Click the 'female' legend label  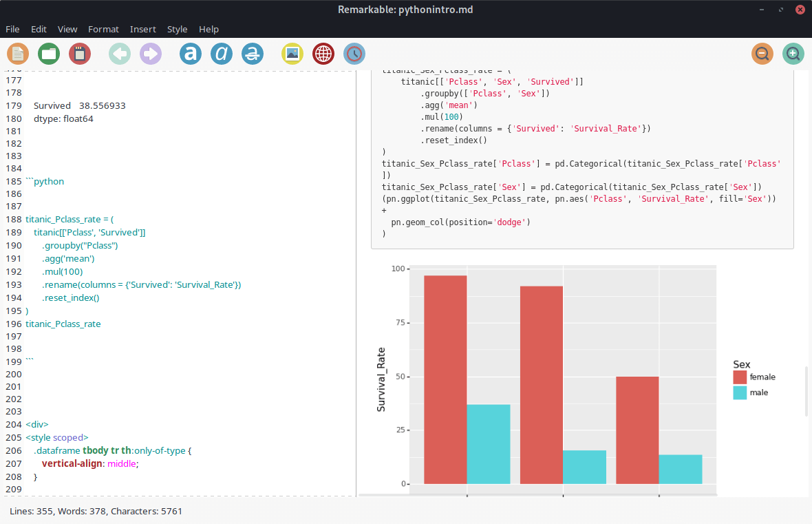[x=762, y=377]
